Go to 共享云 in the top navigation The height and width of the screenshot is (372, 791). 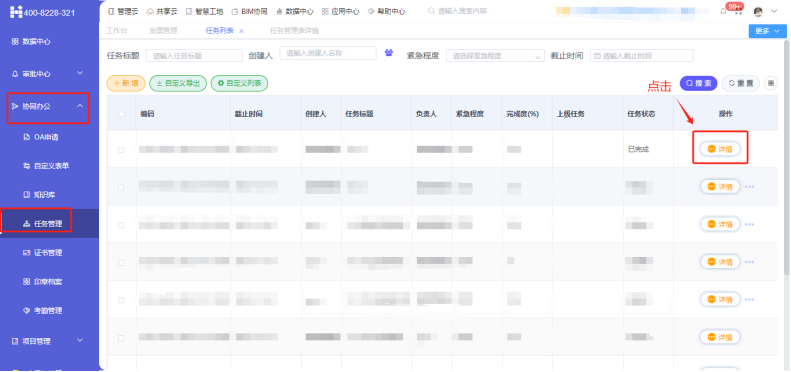(x=162, y=11)
